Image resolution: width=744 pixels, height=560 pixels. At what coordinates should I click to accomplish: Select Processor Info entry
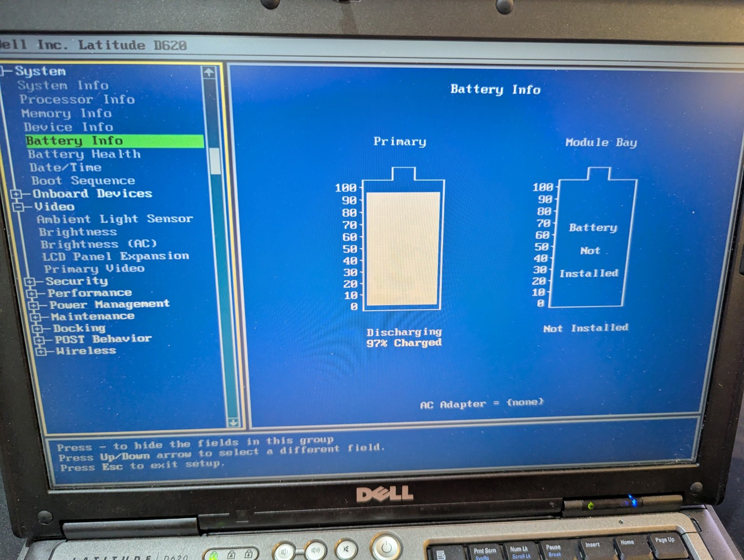click(77, 100)
